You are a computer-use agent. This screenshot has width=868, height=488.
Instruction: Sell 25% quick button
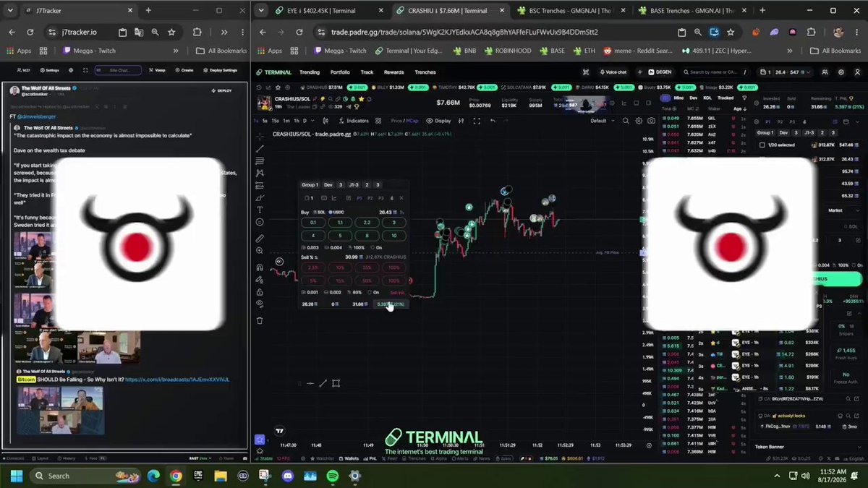367,267
